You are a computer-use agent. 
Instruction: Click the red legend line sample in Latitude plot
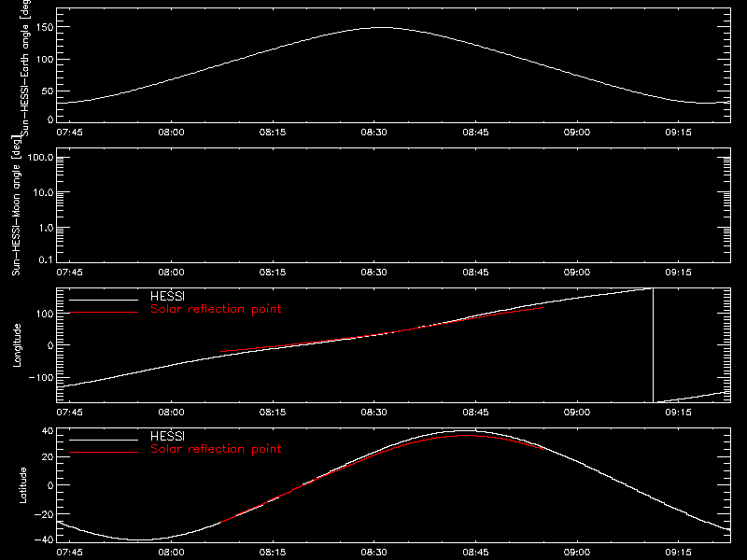104,453
